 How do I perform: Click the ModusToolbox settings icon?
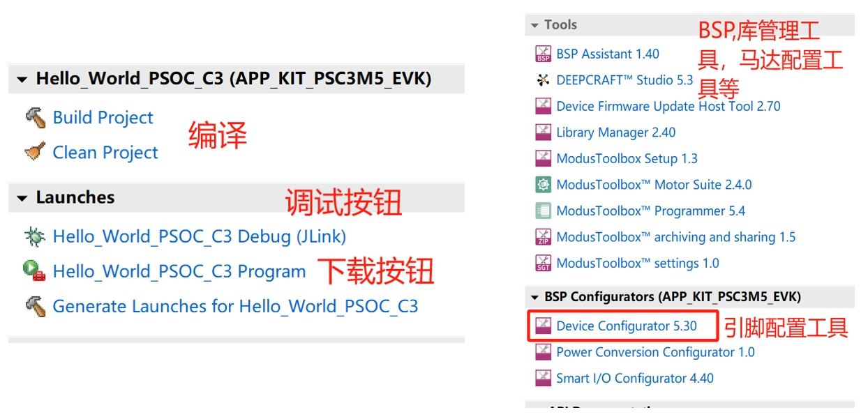543,263
